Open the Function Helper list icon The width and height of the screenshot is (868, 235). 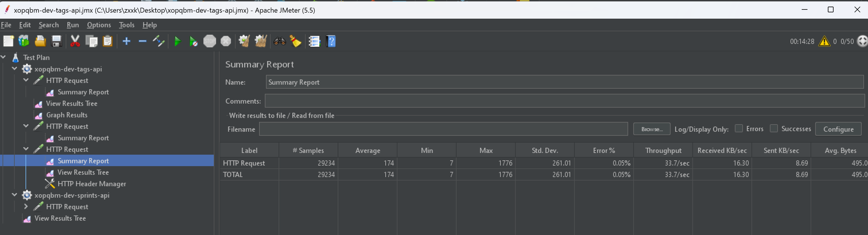(x=314, y=42)
